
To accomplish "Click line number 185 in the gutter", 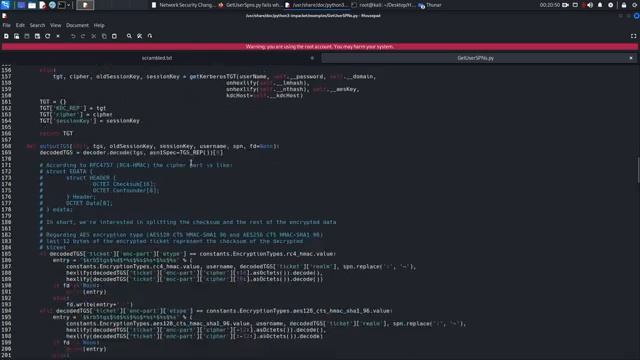I will tap(6, 254).
